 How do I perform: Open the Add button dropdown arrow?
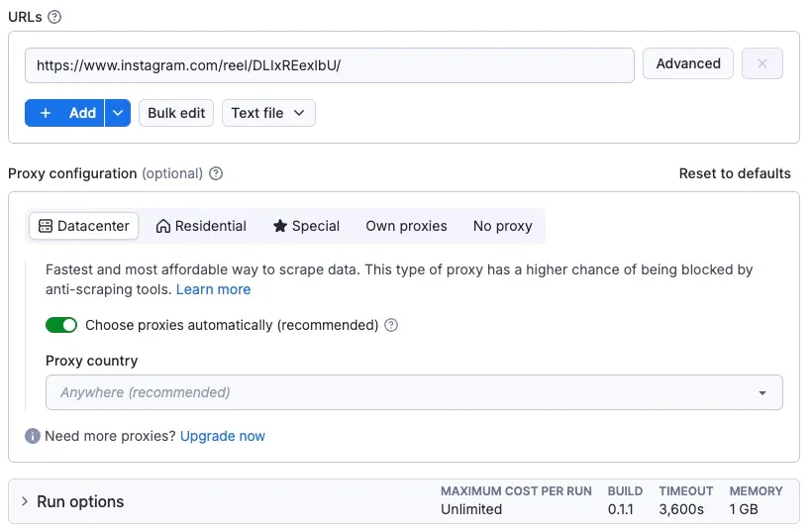click(118, 113)
